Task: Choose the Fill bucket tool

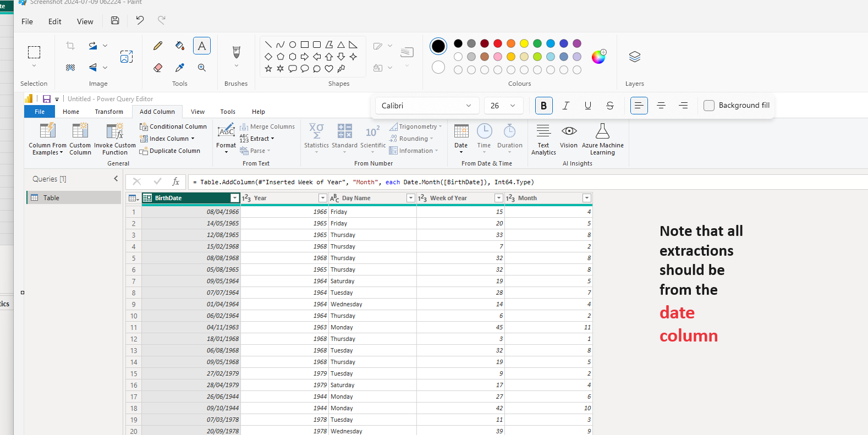Action: tap(180, 46)
